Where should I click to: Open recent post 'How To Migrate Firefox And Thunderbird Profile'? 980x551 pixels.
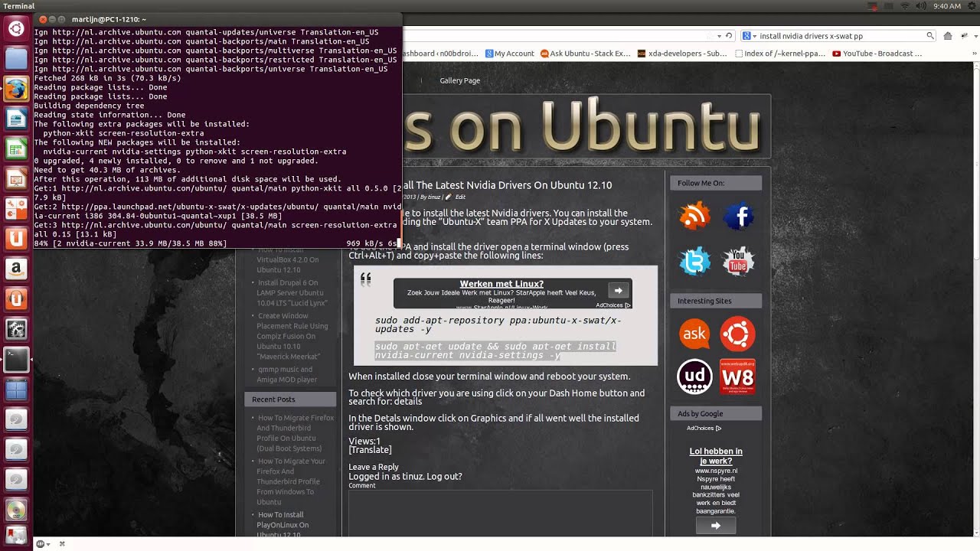[x=295, y=433]
